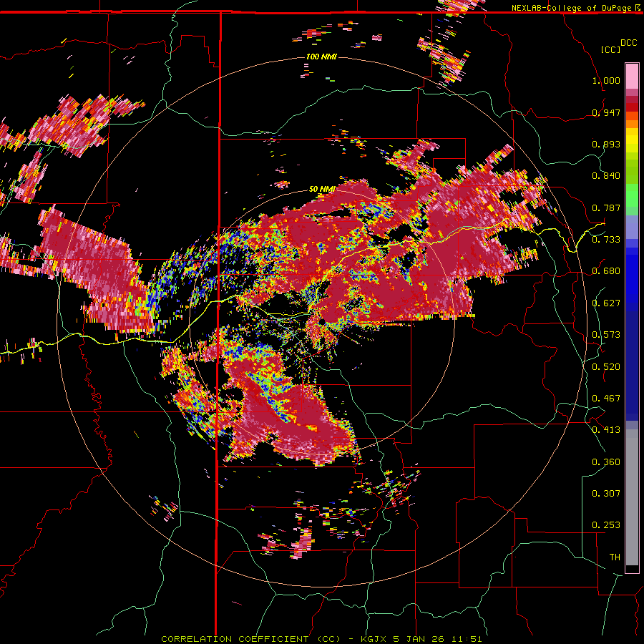Click the TH threshold label
Screen dimensions: 644x644
[615, 557]
